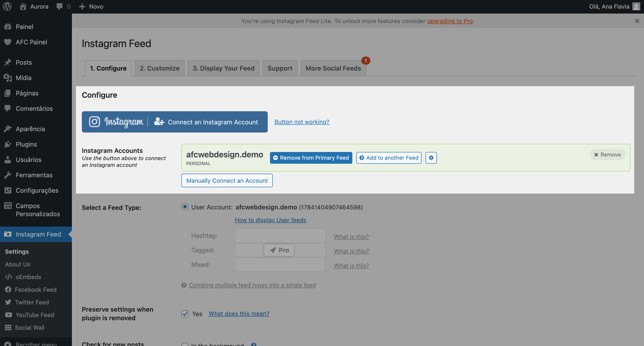Screen dimensions: 644x346
Task: Open account settings gear icon for afcwebdesign.demo
Action: pos(431,158)
